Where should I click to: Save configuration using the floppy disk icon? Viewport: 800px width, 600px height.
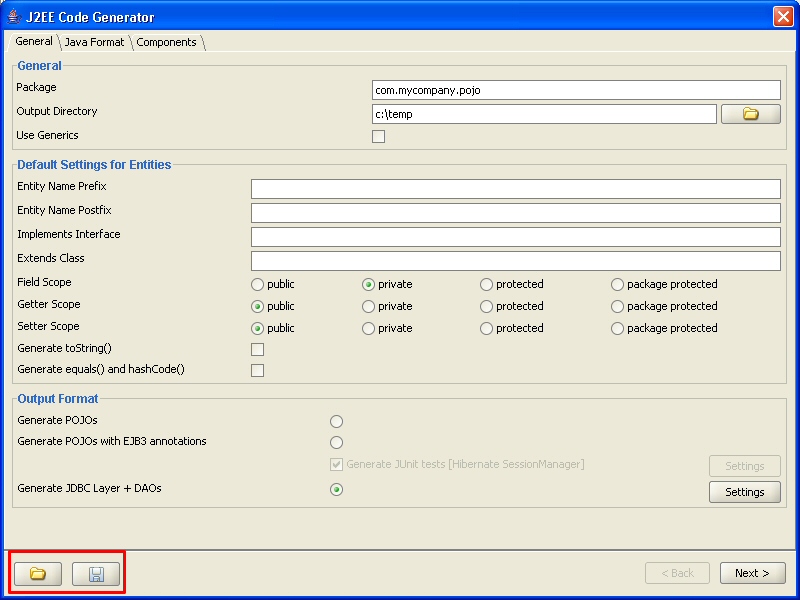96,573
